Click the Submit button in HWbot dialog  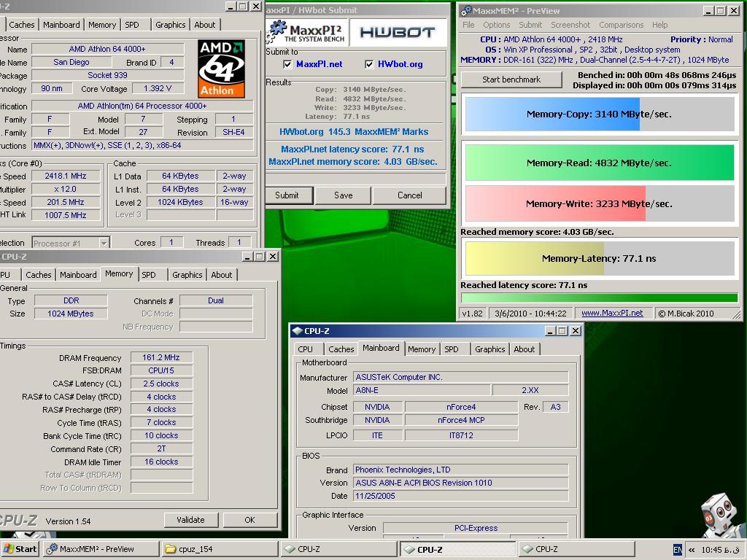pyautogui.click(x=287, y=195)
